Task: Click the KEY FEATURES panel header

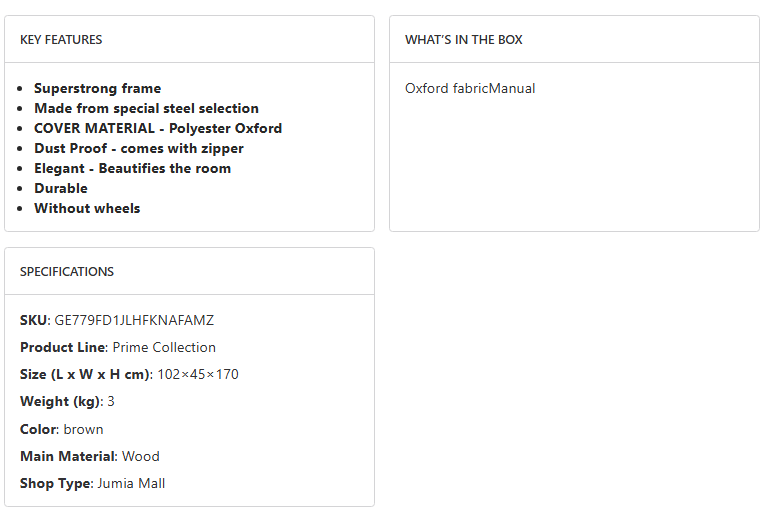Action: [61, 40]
